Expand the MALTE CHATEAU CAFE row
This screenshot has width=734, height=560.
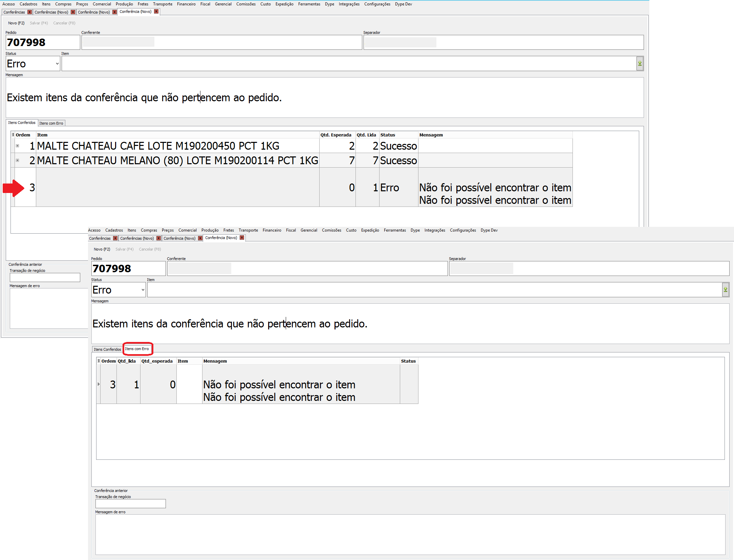(x=18, y=146)
